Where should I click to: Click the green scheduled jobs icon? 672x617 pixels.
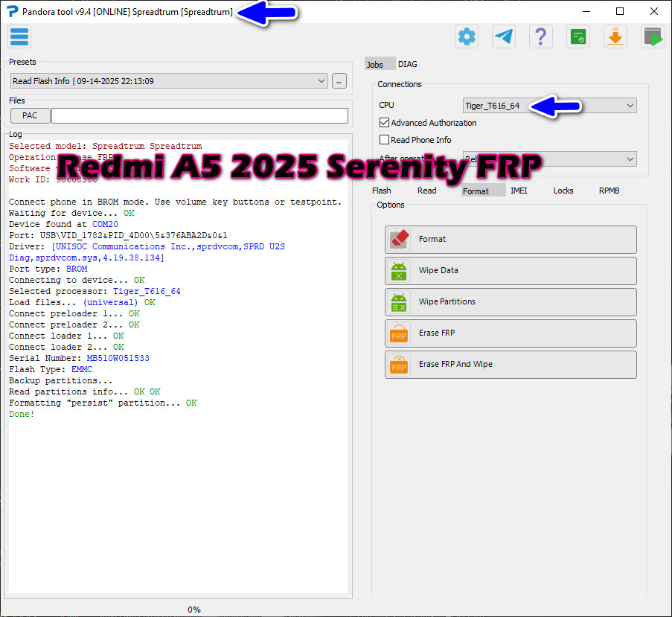[578, 37]
